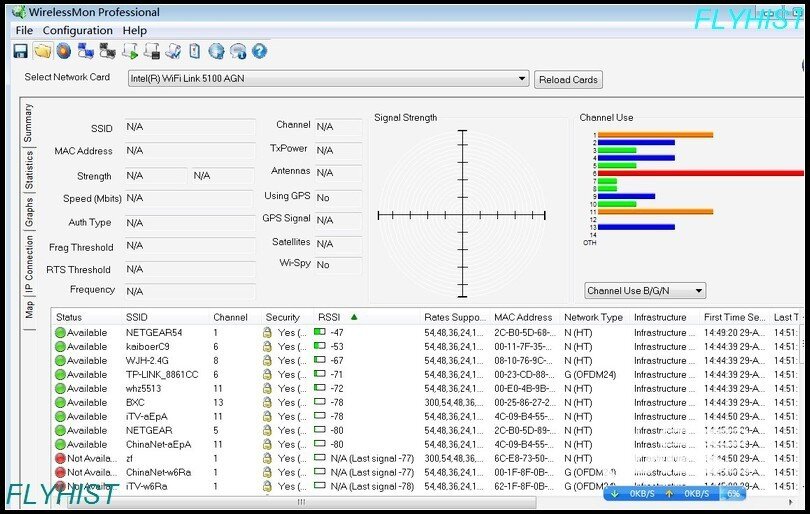Screen dimensions: 810x514
Task: Click the blue channel 13 usage bar
Action: (636, 227)
